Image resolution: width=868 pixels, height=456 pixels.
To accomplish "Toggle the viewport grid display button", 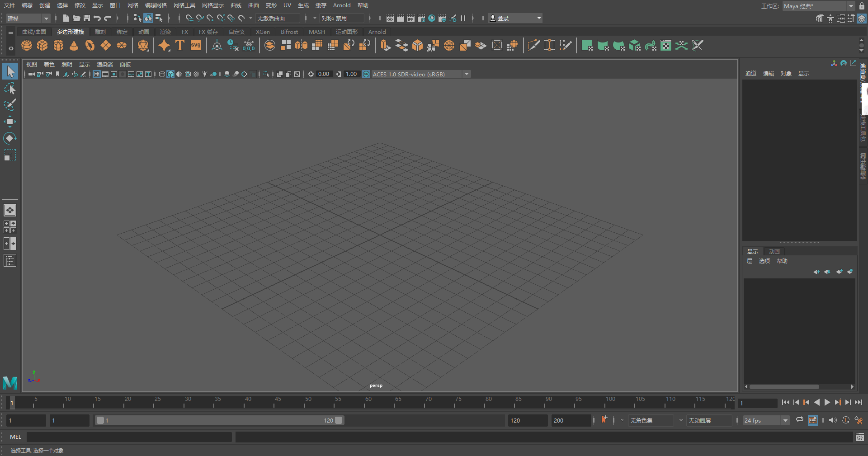I will coord(97,74).
